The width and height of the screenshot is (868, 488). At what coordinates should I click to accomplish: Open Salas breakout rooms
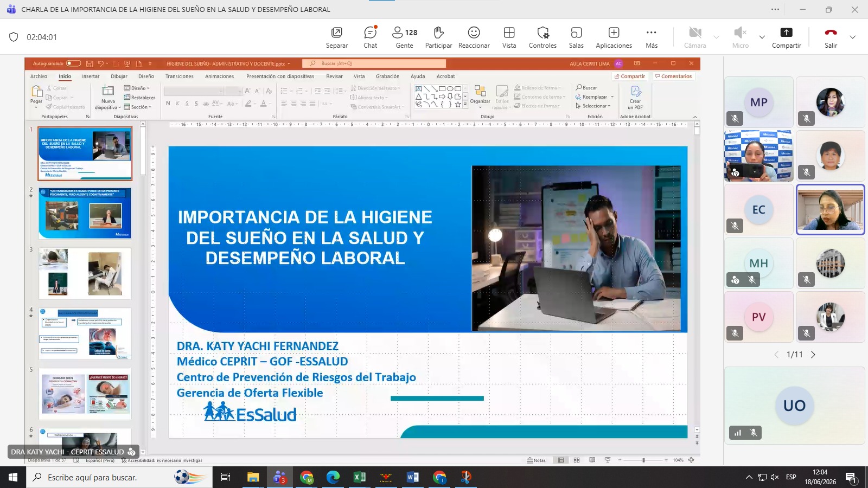576,37
